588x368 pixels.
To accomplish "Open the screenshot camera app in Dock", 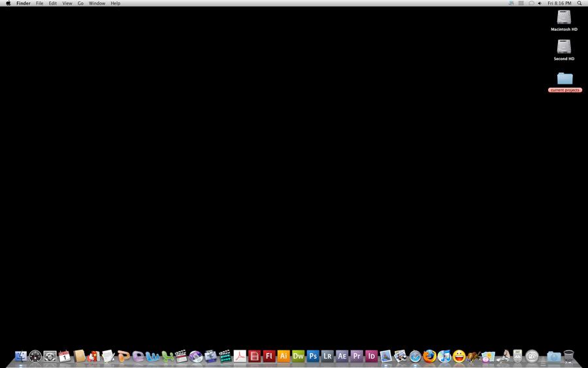I will click(x=532, y=356).
